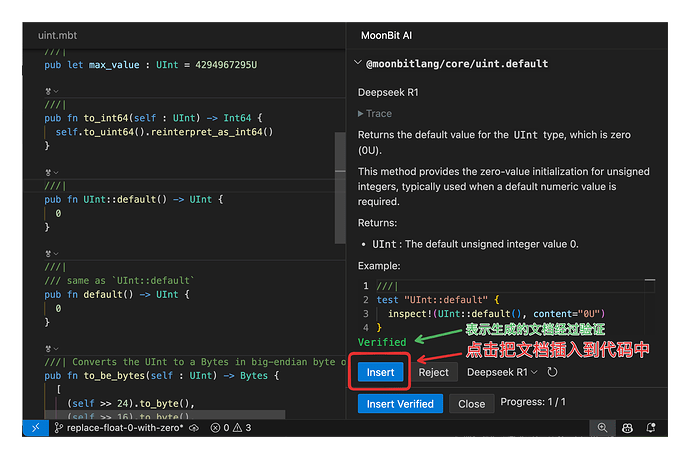This screenshot has height=459, width=690.
Task: Collapse the @moonbitlang/core/uint.default section
Action: (358, 63)
